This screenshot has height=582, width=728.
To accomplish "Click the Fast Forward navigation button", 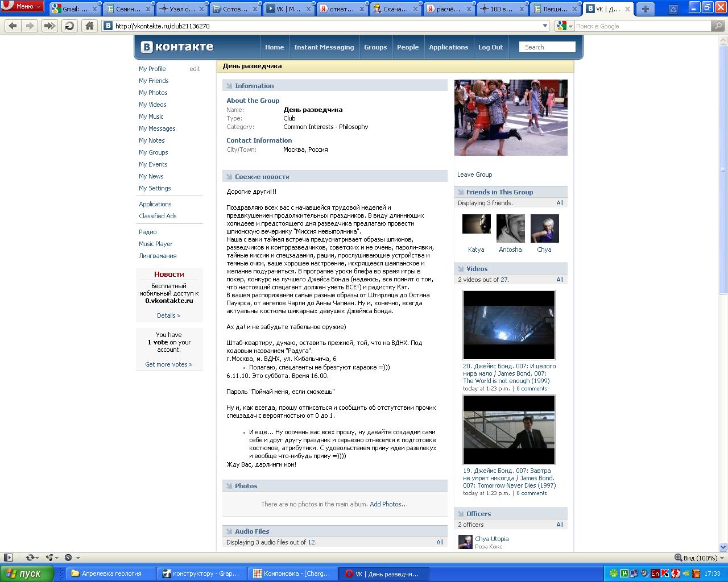I will 49,26.
